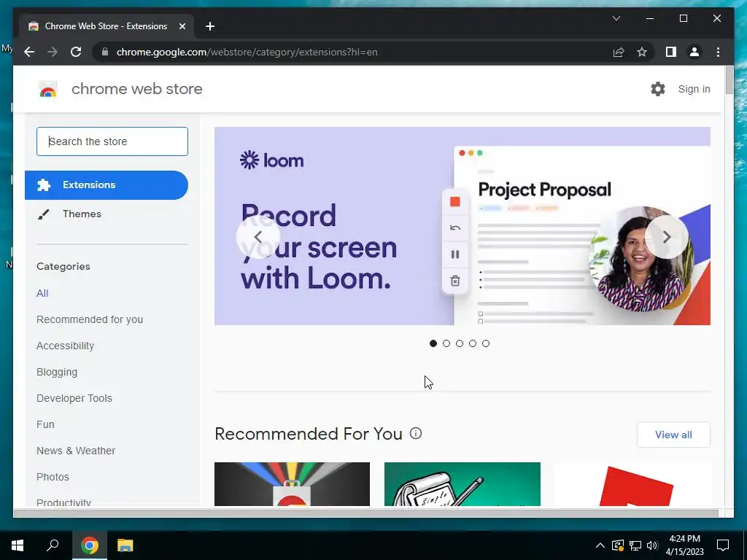Bookmark this tab with the star icon

[642, 52]
